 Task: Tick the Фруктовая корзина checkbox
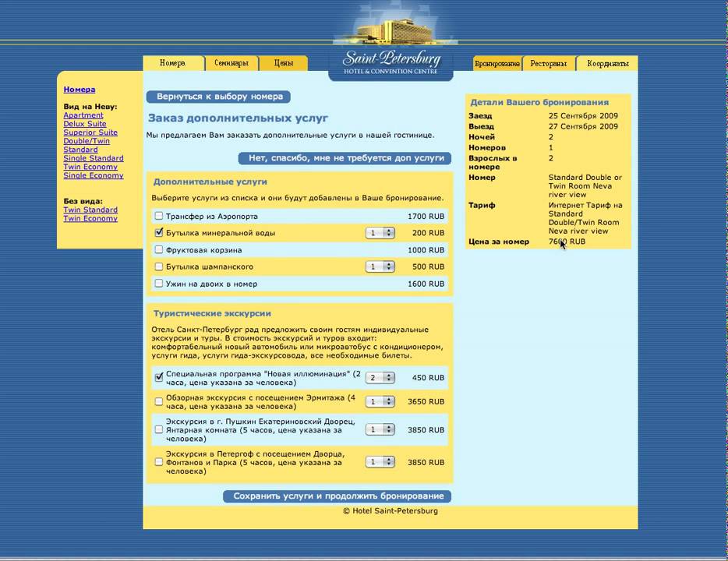pos(159,249)
